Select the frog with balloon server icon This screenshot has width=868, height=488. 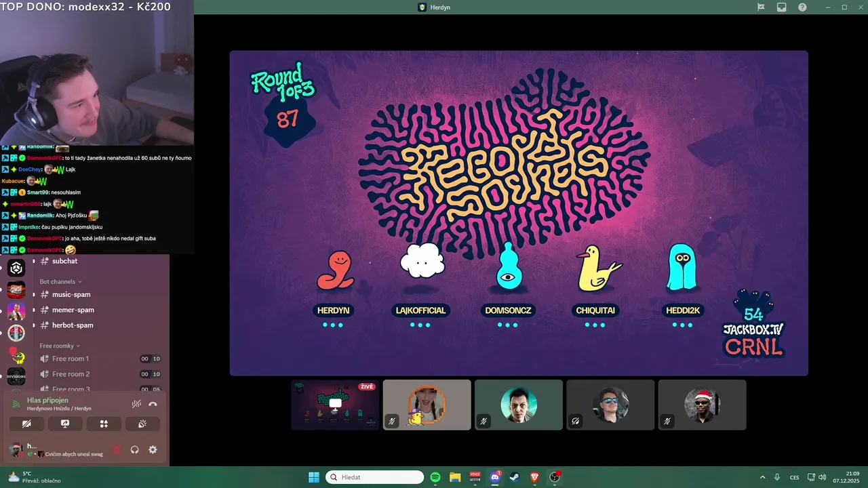click(16, 354)
